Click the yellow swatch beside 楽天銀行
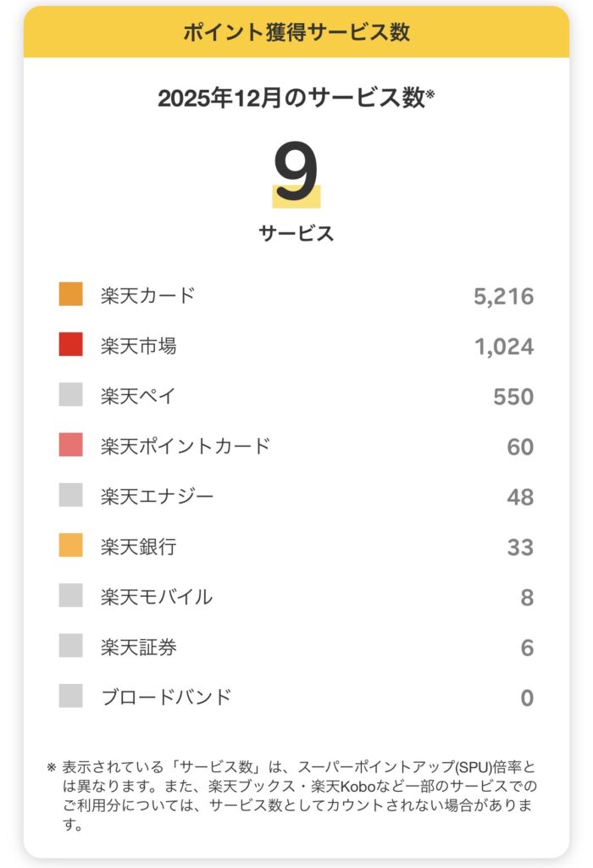 71,546
